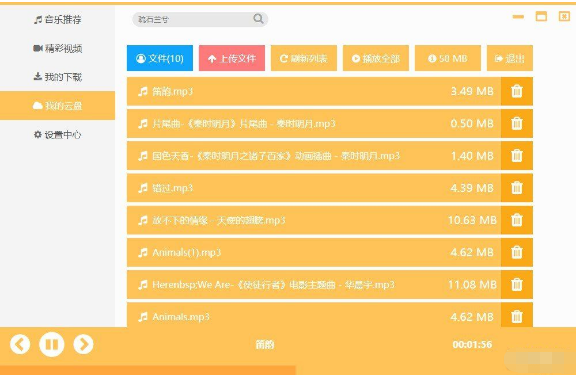Screen dimensions: 577x375
Task: Play 笛韵.mp3 from the list
Action: (x=314, y=91)
